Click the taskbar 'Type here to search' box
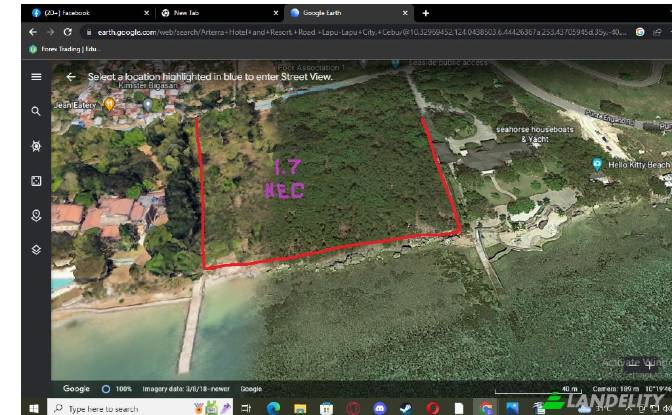Image resolution: width=672 pixels, height=415 pixels. 115,408
